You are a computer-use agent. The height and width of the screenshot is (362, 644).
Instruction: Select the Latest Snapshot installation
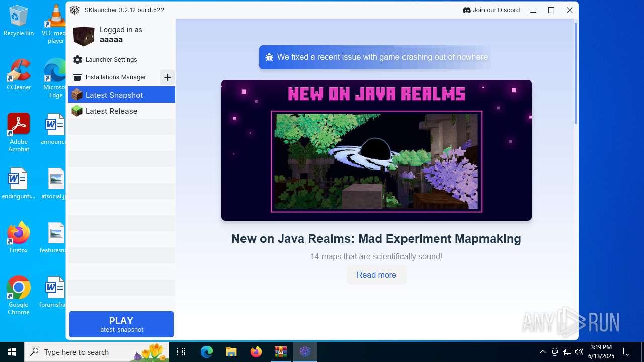(121, 95)
